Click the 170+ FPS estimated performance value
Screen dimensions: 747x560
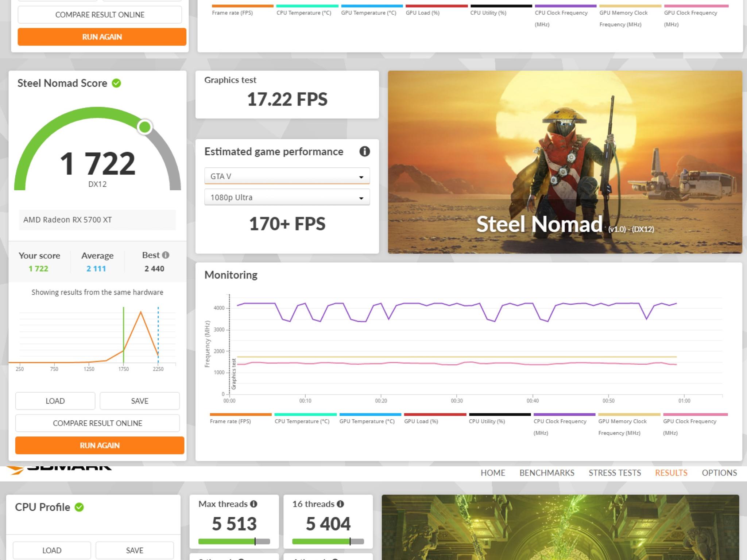tap(287, 224)
